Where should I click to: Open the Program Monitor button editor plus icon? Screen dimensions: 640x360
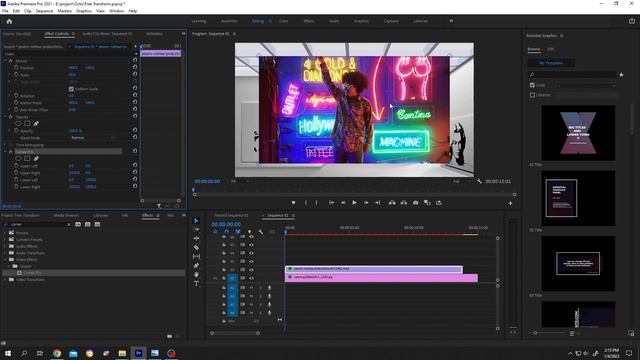point(510,203)
